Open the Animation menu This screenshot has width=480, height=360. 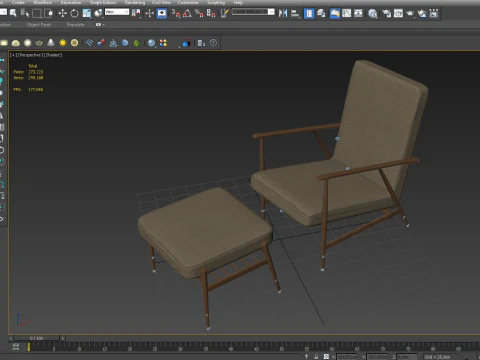(x=71, y=2)
